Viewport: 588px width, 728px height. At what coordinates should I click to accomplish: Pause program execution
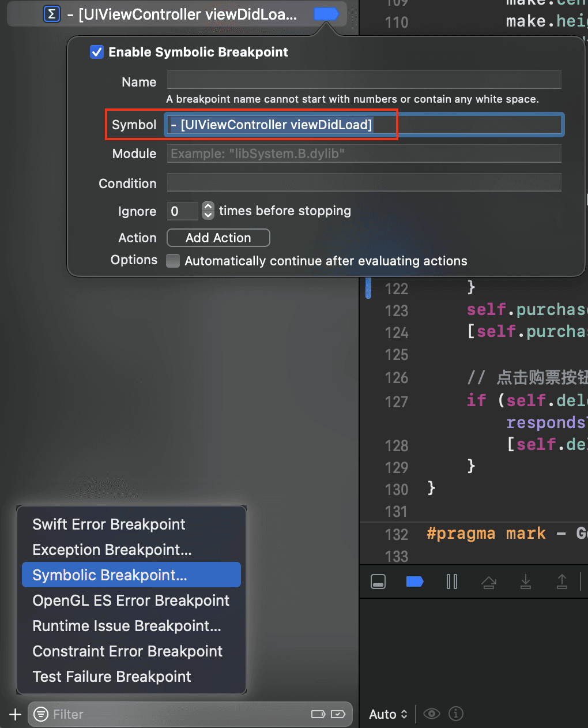(x=452, y=581)
